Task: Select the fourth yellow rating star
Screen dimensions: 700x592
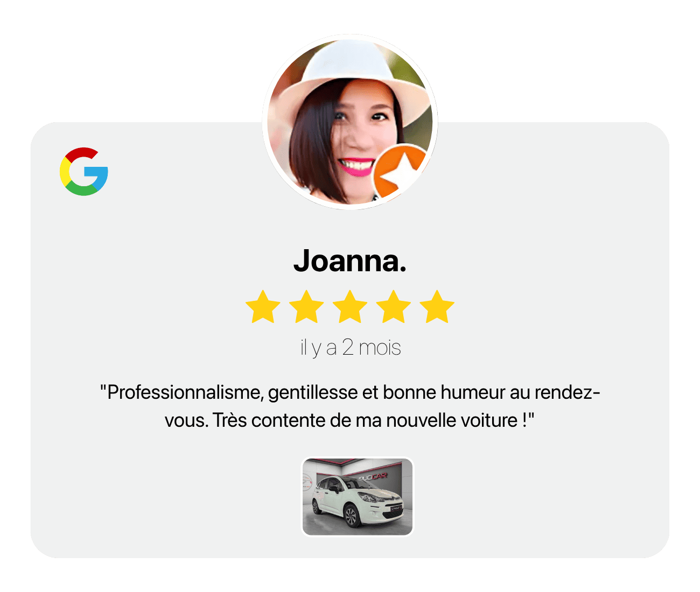Action: point(394,307)
